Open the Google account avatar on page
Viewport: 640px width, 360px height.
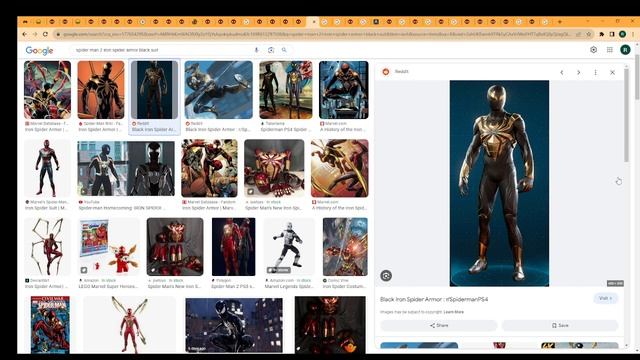[x=625, y=50]
